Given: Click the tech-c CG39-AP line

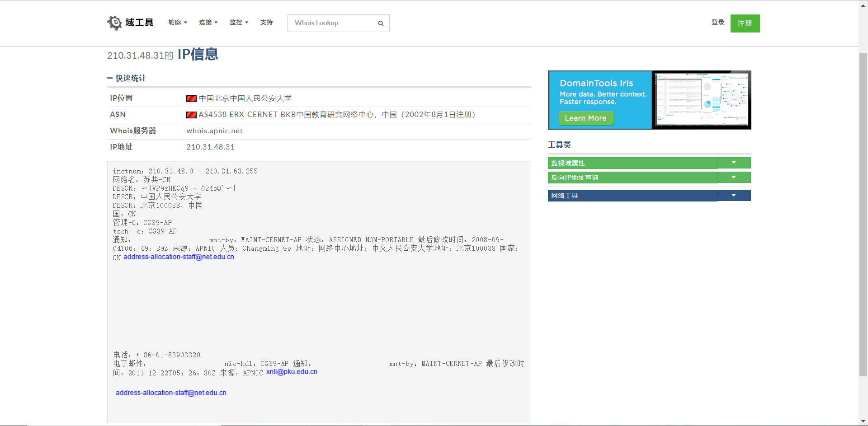Looking at the screenshot, I should 145,231.
